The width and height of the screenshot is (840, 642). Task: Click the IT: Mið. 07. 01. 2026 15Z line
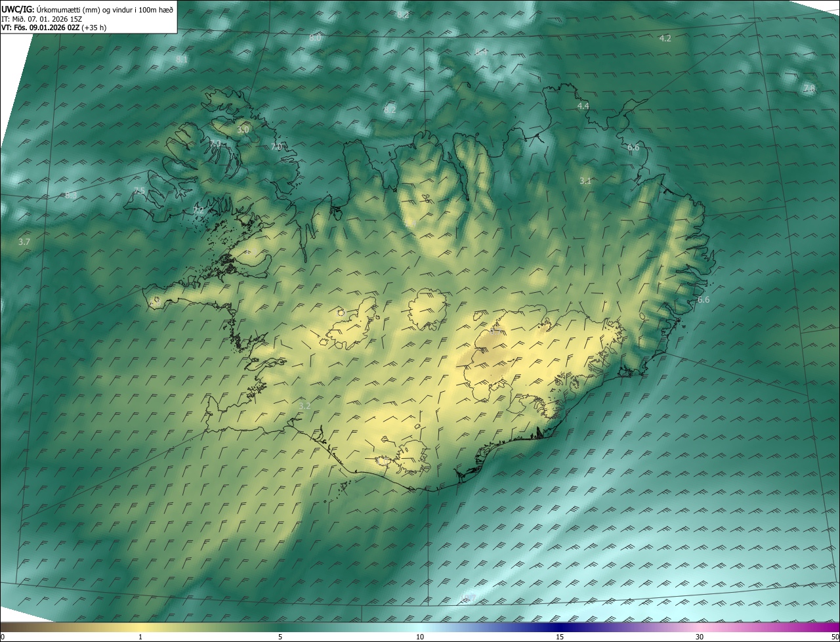[42, 19]
